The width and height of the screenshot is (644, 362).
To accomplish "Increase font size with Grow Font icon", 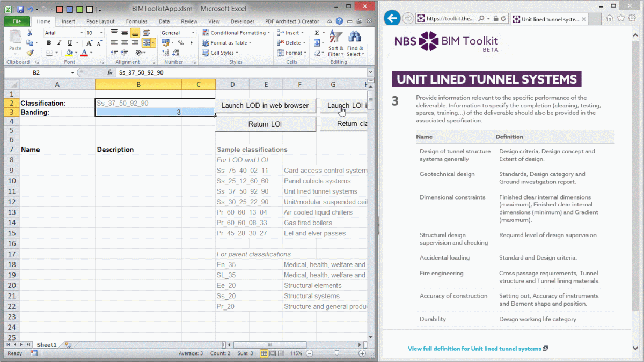I will [x=89, y=42].
